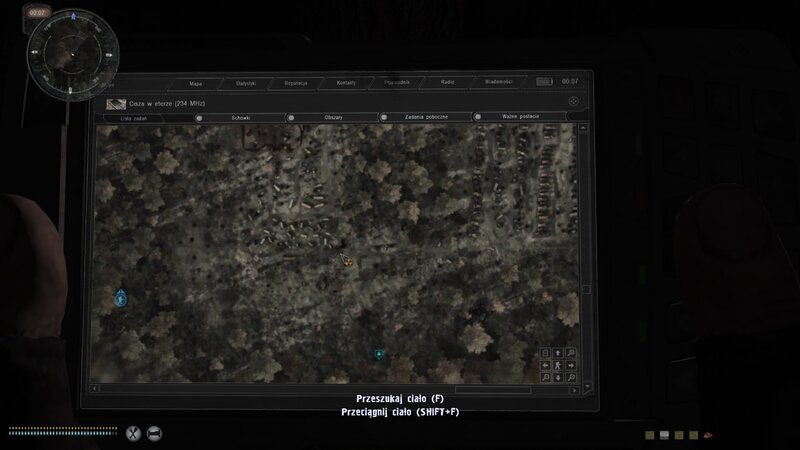The width and height of the screenshot is (800, 450).
Task: Show the full map with the square icon
Action: point(545,353)
